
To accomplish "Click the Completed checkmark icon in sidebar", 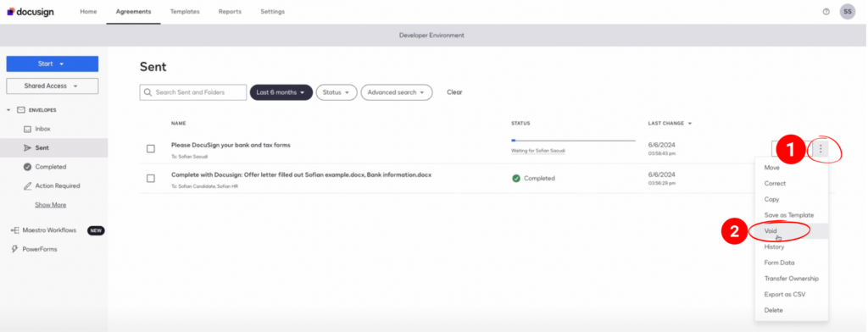I will coord(27,167).
